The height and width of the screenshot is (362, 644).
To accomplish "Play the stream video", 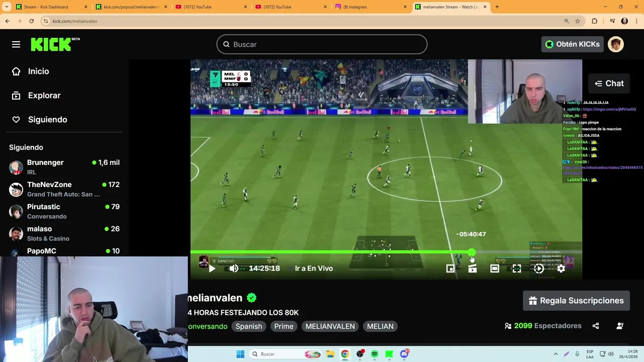I will click(x=212, y=268).
